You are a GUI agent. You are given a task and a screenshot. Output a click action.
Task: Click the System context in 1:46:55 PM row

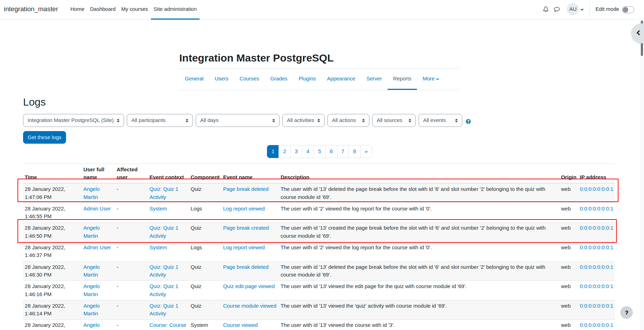pos(158,209)
